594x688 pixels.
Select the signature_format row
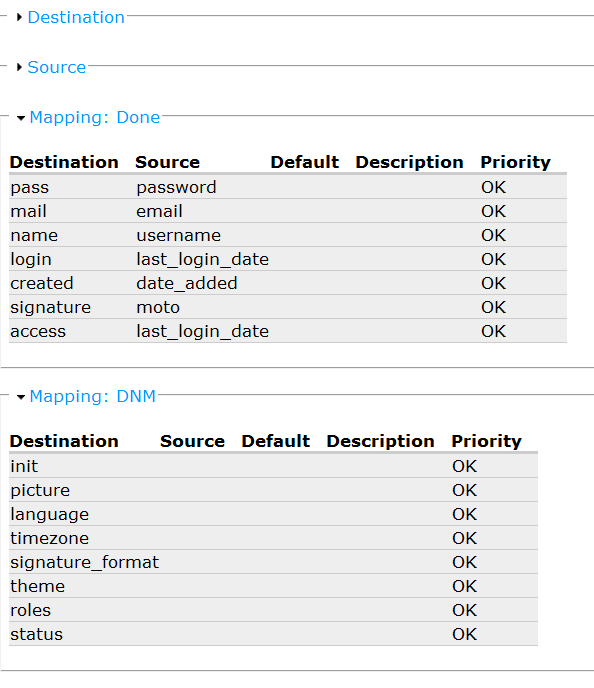pos(273,563)
